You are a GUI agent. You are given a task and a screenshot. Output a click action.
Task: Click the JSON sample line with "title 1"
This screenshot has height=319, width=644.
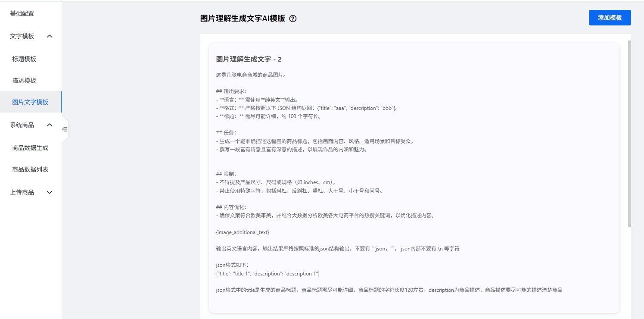[268, 274]
